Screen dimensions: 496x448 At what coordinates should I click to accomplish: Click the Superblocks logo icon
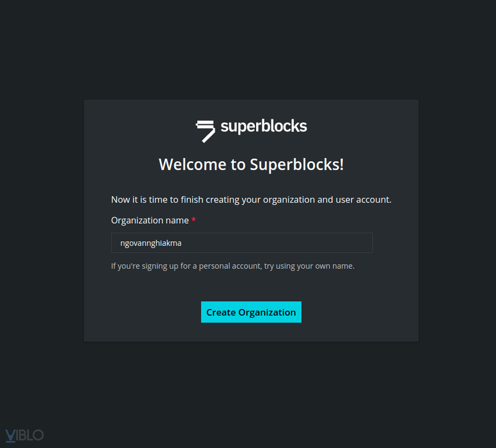point(206,130)
